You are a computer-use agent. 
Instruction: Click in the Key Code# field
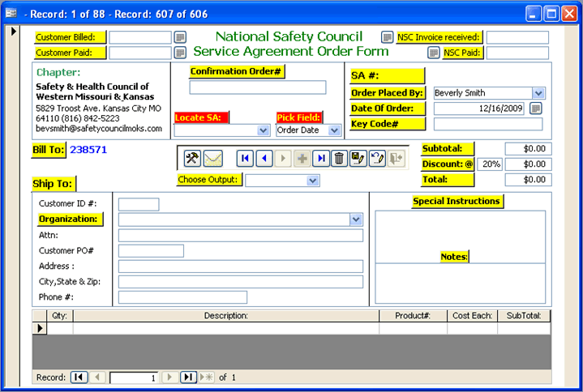[488, 124]
